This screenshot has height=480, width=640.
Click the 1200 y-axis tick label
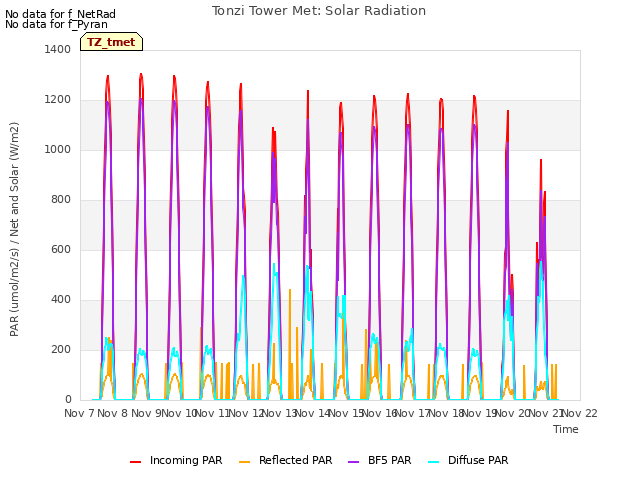(x=58, y=100)
